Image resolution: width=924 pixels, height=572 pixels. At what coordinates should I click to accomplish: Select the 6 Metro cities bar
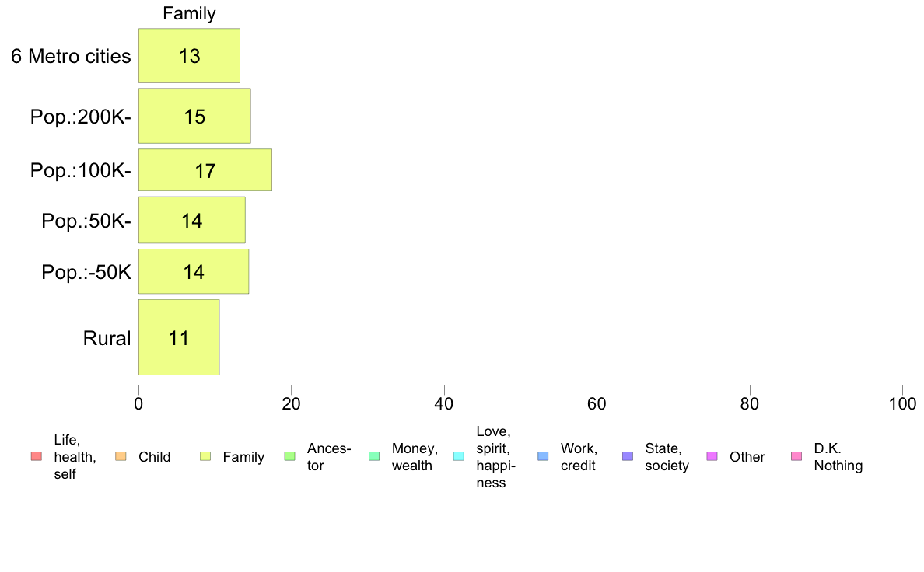189,55
